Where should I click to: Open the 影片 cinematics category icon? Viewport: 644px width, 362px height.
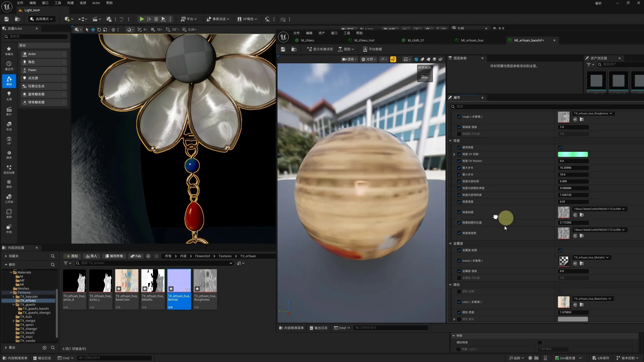[x=9, y=111]
